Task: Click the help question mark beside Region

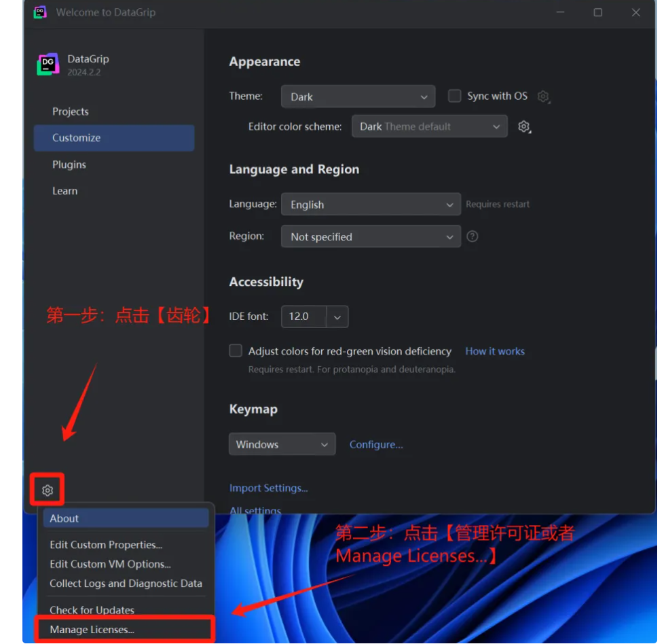Action: [x=472, y=236]
